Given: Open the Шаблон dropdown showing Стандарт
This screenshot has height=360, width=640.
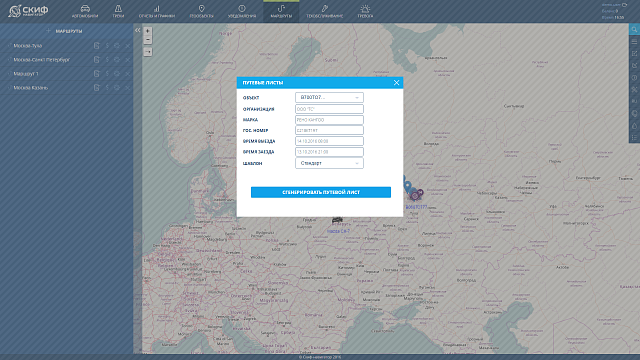Looking at the screenshot, I should coord(329,163).
